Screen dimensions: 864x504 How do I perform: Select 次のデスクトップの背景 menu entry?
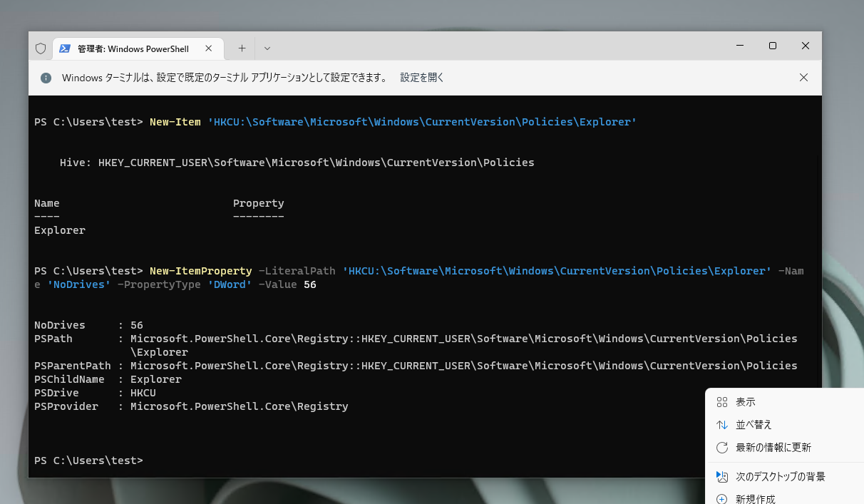(x=784, y=476)
